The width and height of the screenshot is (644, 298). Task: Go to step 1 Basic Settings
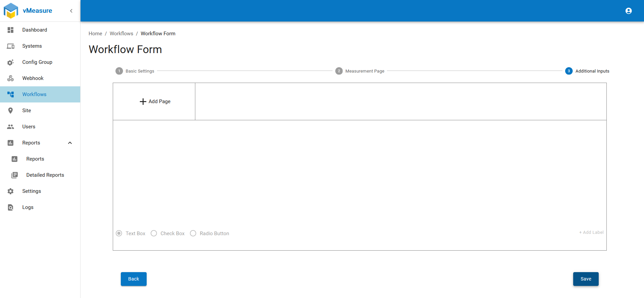click(135, 71)
